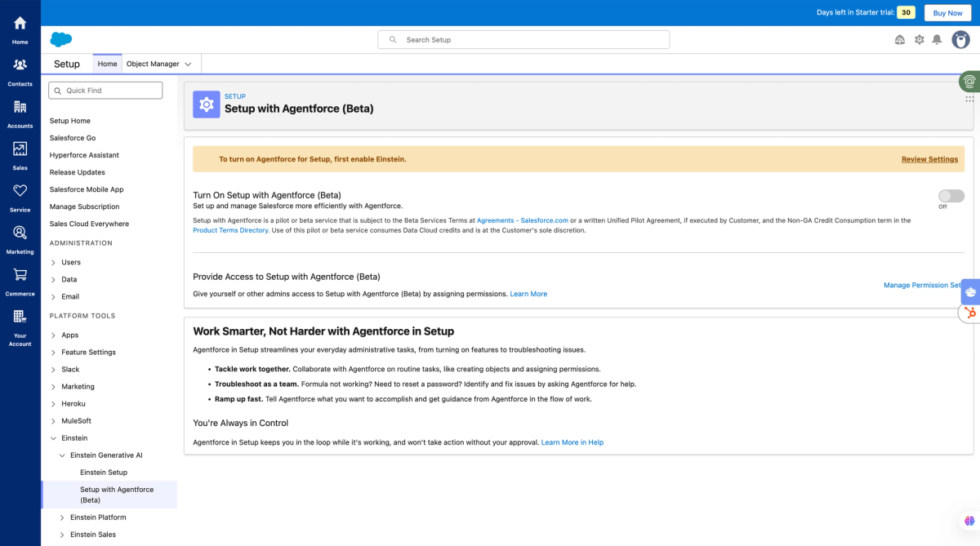
Task: Turn on Setup with Agentforce toggle
Action: (x=951, y=196)
